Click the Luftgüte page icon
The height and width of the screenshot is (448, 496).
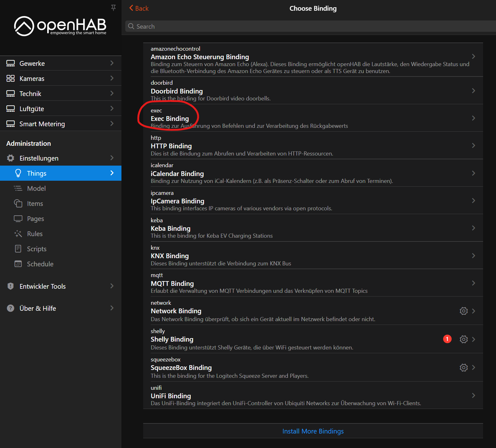click(11, 109)
